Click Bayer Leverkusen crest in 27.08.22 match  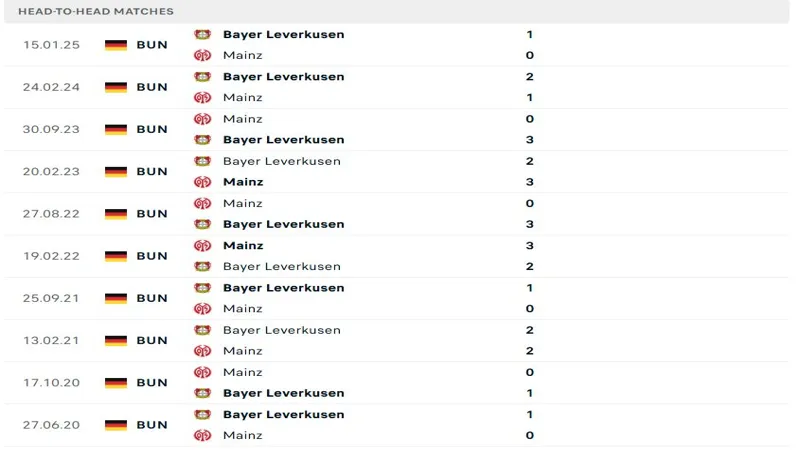(x=202, y=224)
